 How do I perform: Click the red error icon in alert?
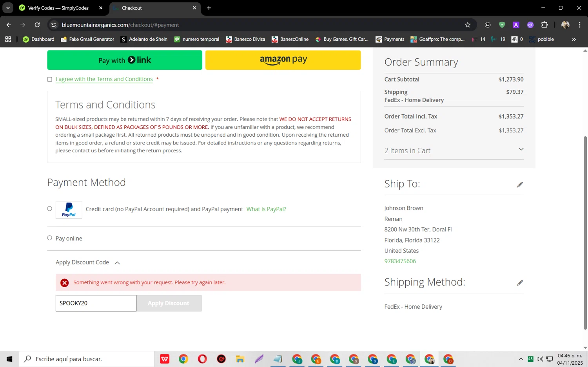click(65, 283)
